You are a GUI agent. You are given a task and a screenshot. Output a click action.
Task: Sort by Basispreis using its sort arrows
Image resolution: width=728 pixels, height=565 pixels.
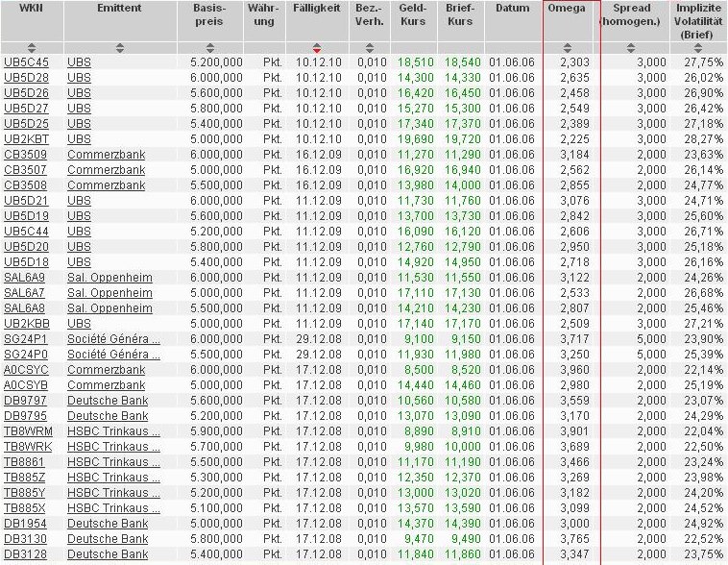click(210, 48)
